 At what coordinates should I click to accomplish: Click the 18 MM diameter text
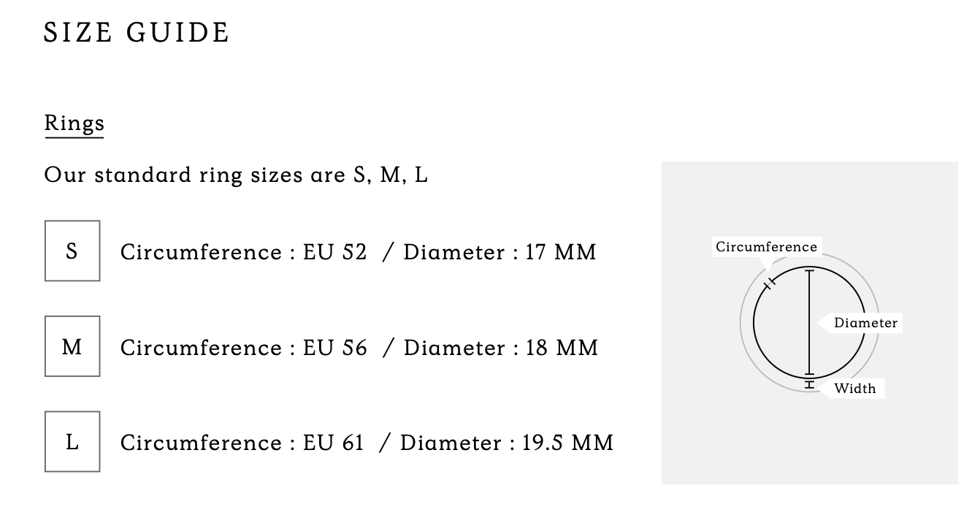click(562, 348)
